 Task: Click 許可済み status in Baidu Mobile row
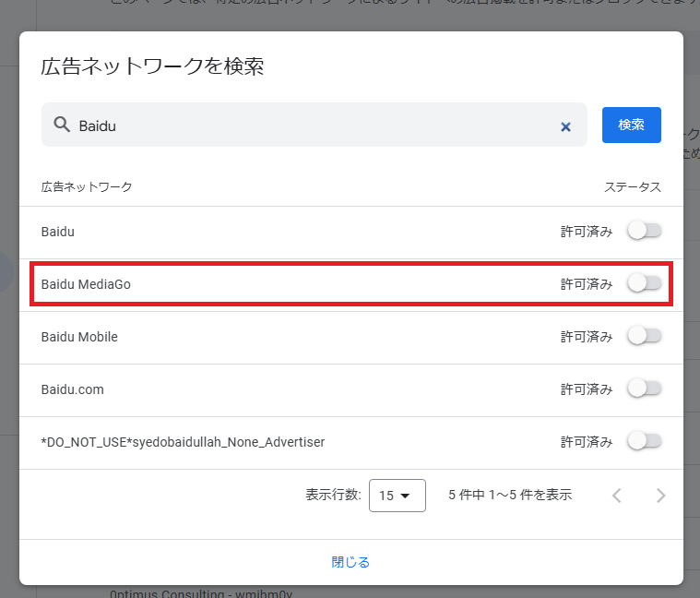click(587, 337)
